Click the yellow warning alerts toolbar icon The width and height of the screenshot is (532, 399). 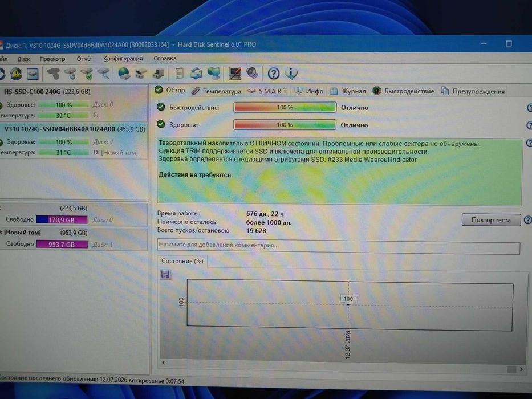15,74
